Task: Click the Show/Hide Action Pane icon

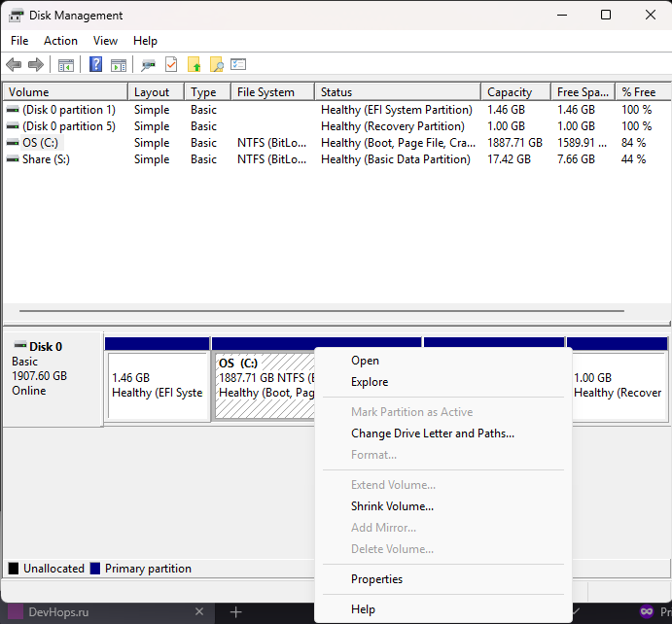Action: (119, 65)
